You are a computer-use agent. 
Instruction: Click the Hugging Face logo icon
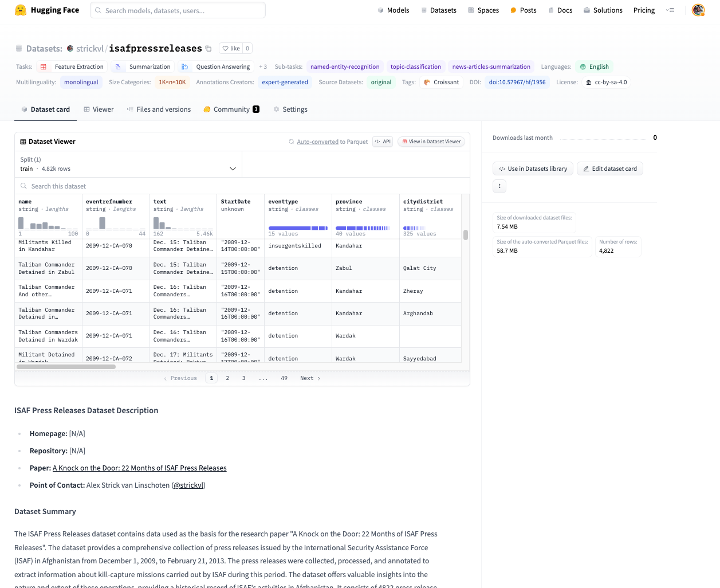[x=21, y=10]
